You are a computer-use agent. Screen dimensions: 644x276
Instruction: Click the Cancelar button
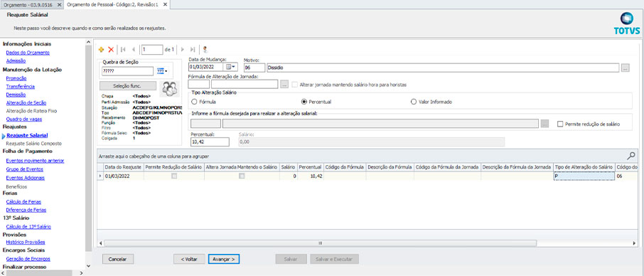tap(118, 259)
